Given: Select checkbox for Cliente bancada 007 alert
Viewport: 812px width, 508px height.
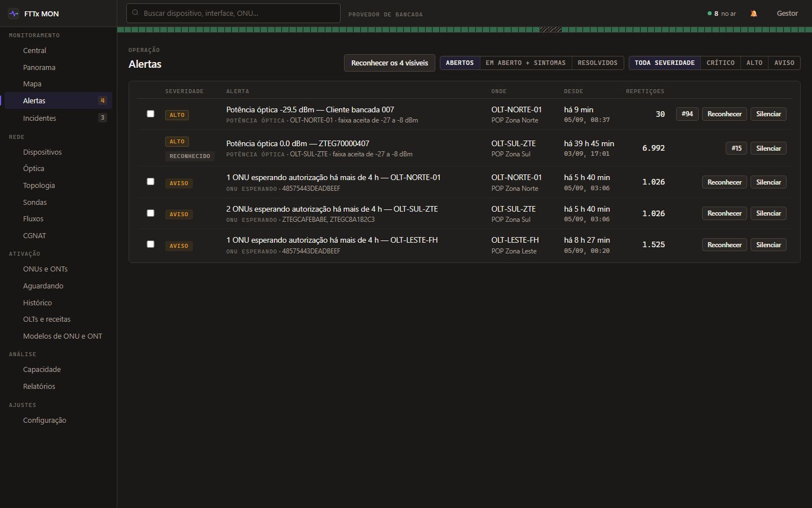Looking at the screenshot, I should coord(151,113).
